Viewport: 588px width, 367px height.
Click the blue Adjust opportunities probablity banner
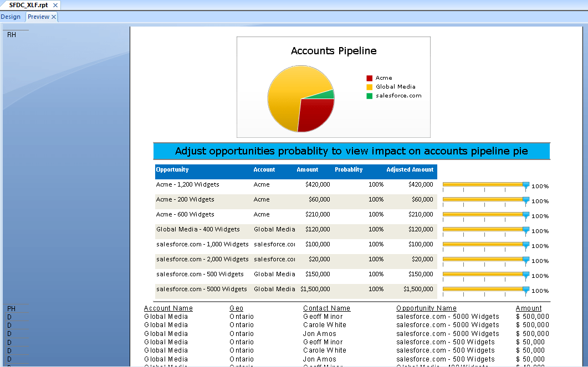[x=352, y=151]
